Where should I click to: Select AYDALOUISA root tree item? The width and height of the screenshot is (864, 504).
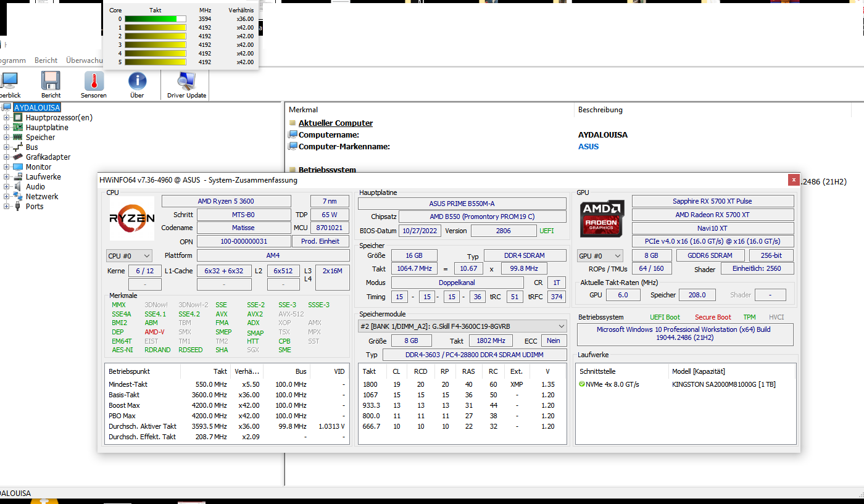click(37, 107)
